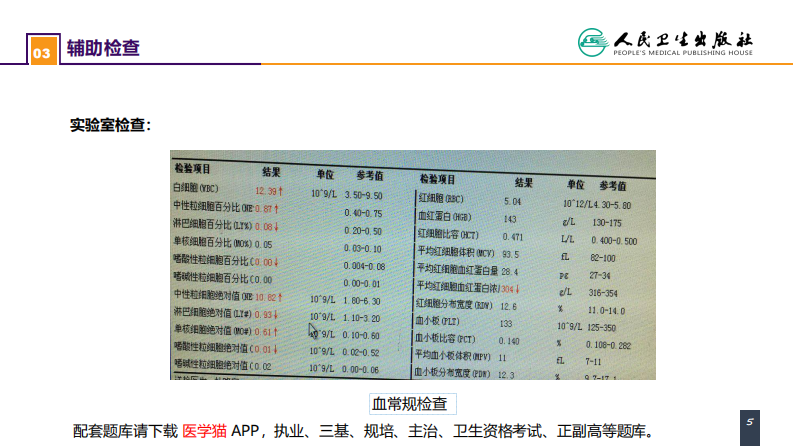
Task: Click the left table 检验项目 column header
Action: coord(192,168)
